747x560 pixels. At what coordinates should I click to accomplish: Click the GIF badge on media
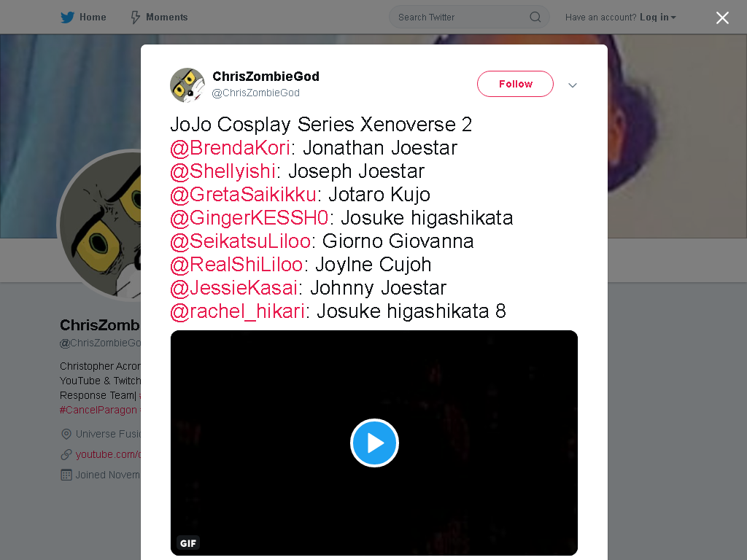coord(187,542)
